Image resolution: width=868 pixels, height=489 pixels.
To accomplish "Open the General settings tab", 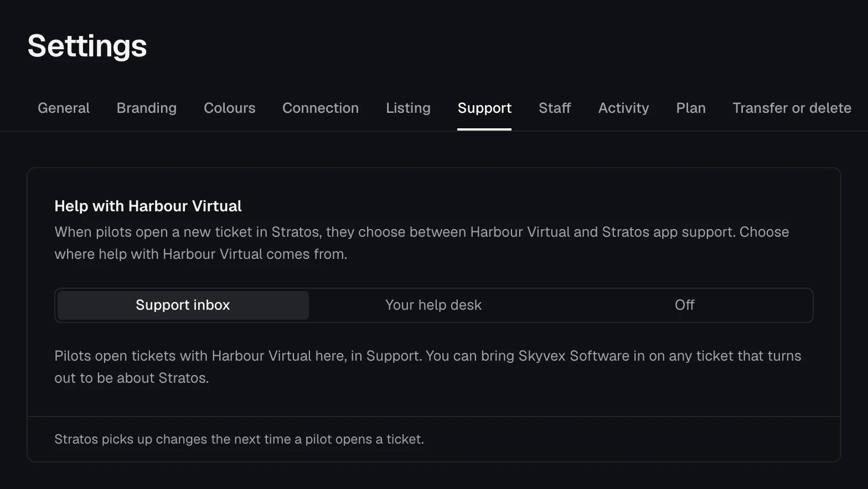I will coord(64,108).
